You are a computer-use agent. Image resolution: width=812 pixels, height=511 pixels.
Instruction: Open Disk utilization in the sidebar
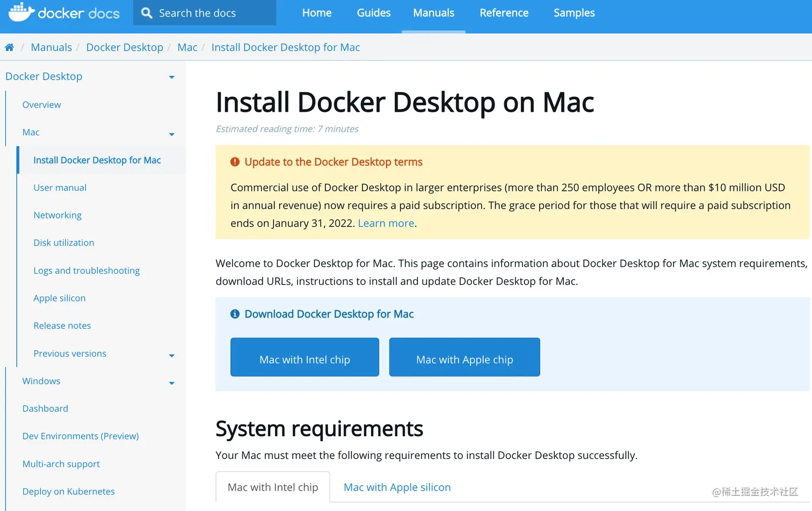(64, 243)
